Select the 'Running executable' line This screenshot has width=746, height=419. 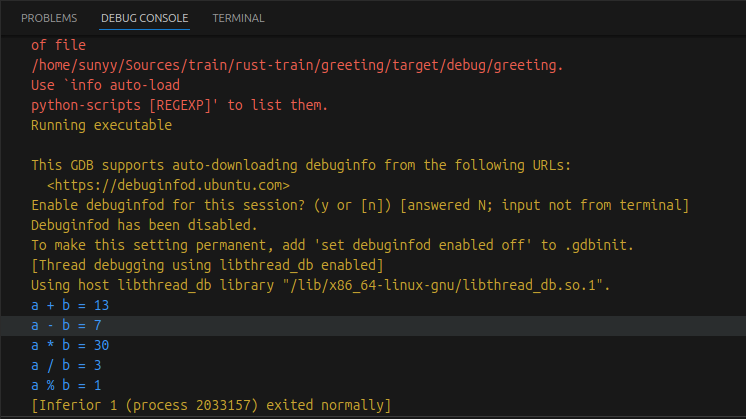pos(101,125)
